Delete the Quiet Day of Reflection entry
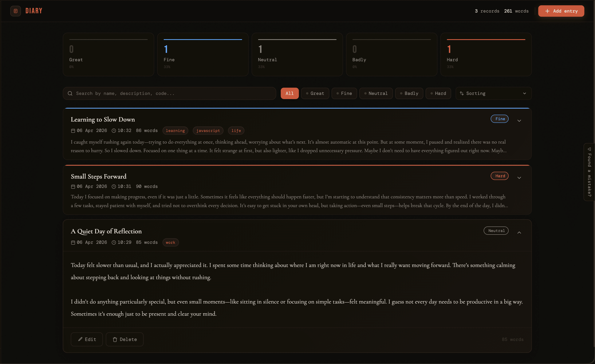Image resolution: width=595 pixels, height=364 pixels. point(125,339)
